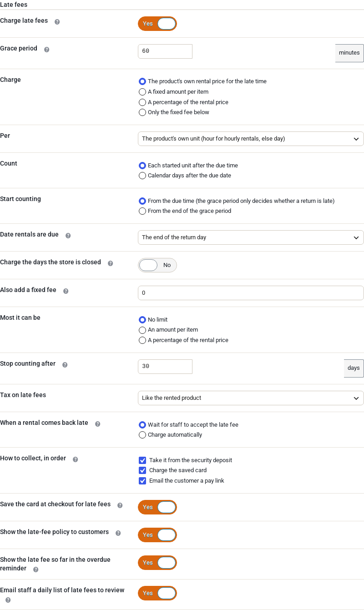364x610 pixels.
Task: Select percentage of rental price under Most it can be
Action: pyautogui.click(x=142, y=340)
